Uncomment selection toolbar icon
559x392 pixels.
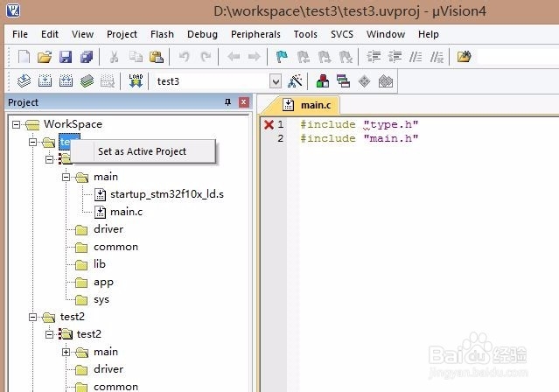click(437, 56)
